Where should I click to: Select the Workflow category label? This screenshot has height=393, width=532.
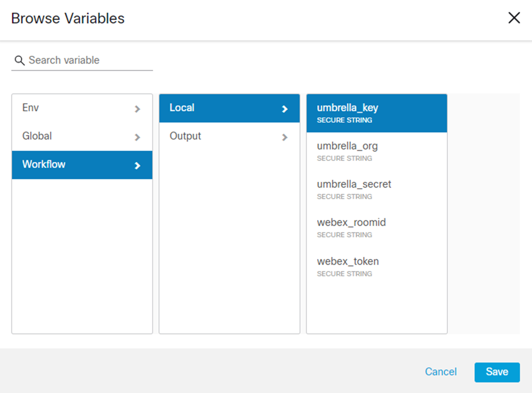click(44, 165)
